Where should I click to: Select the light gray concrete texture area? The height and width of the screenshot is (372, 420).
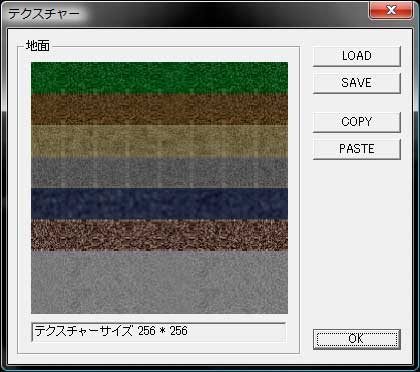point(159,282)
